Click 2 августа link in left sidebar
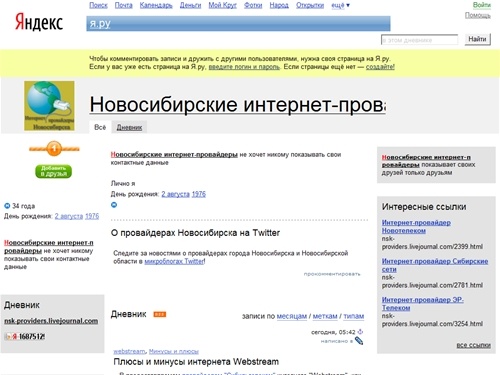The image size is (500, 375). 69,216
